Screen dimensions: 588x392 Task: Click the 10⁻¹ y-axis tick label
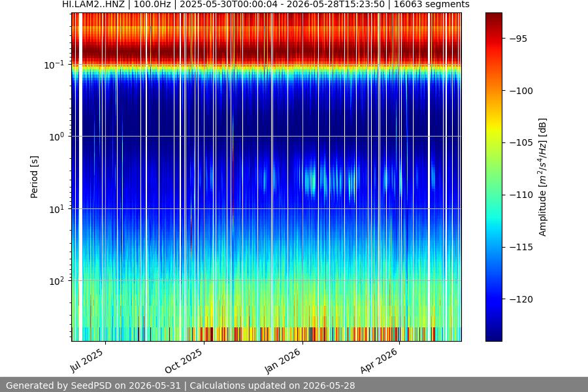tap(54, 65)
